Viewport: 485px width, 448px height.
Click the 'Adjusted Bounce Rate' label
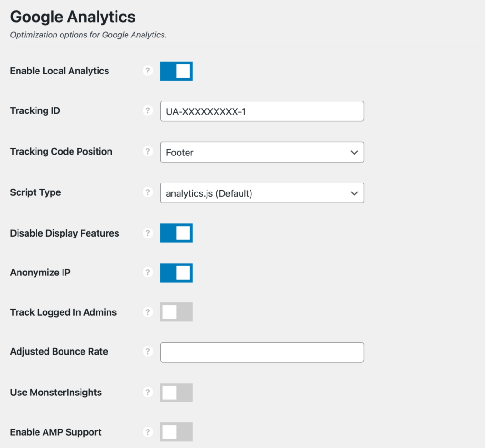click(x=59, y=351)
